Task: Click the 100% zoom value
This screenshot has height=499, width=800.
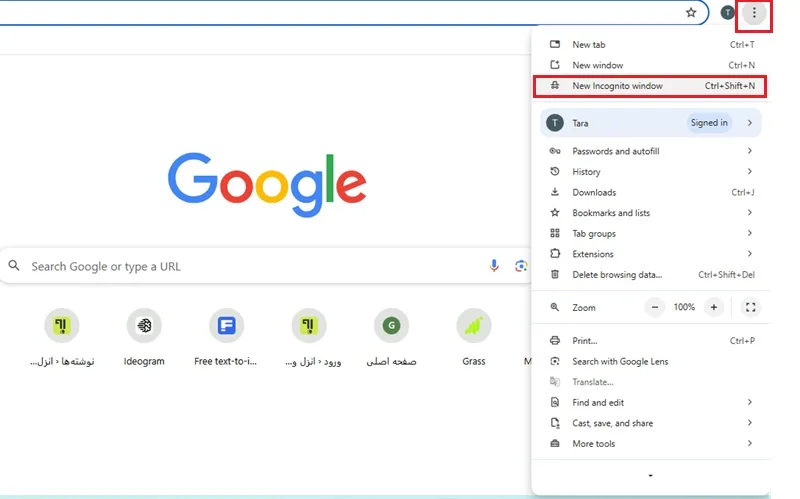Action: click(x=684, y=307)
